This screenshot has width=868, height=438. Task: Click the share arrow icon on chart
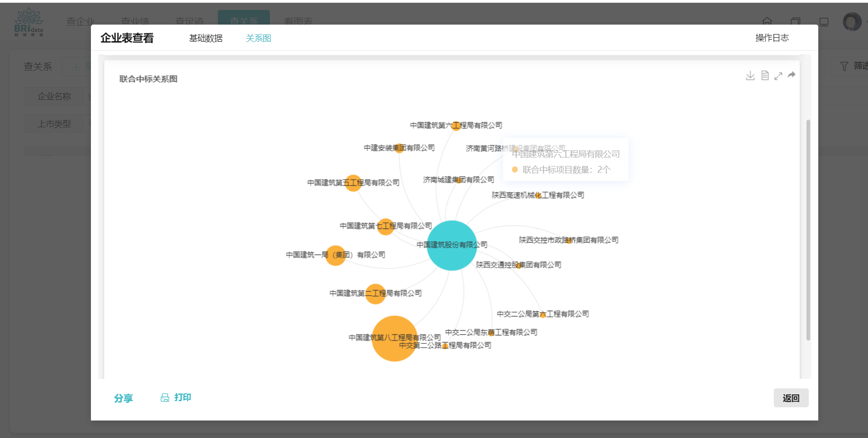pyautogui.click(x=791, y=75)
